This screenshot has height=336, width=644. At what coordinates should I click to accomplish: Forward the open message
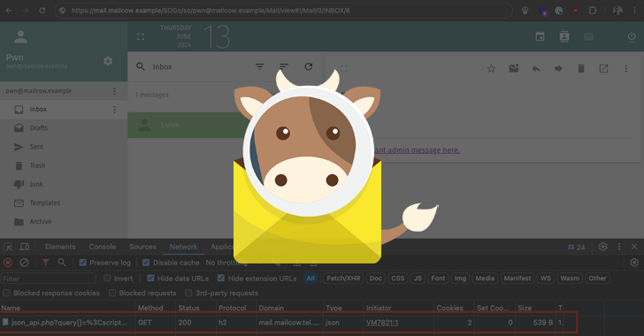(x=558, y=69)
